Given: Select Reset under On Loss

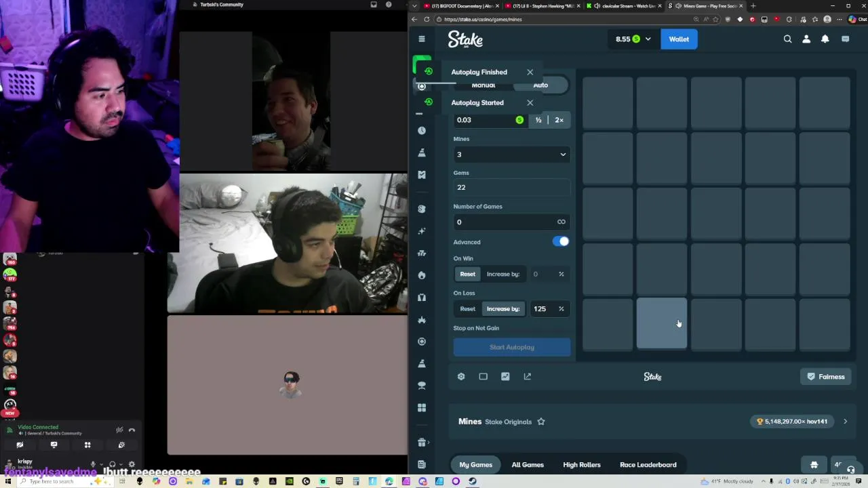Looking at the screenshot, I should pos(468,309).
